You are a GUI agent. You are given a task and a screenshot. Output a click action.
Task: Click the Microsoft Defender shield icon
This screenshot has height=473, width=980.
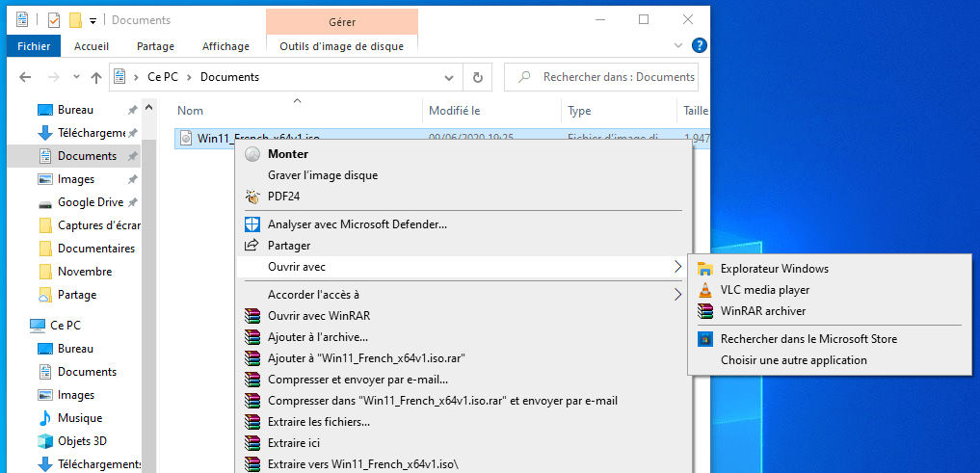252,224
